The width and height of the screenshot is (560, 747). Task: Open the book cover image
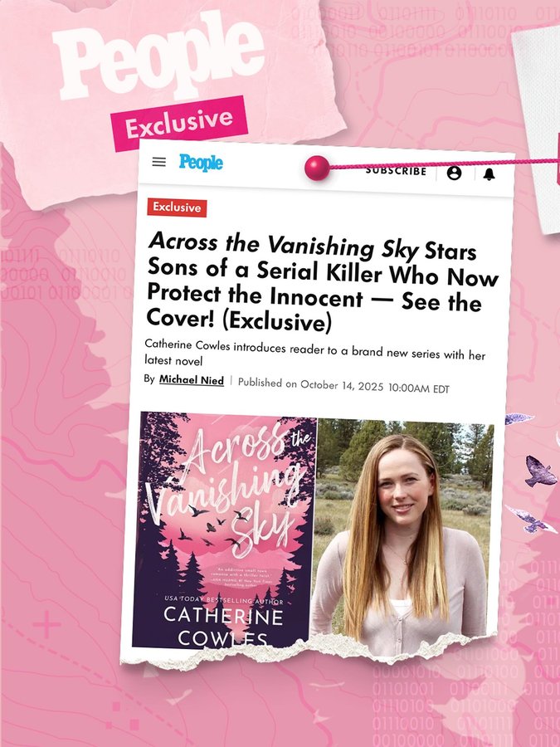click(223, 530)
